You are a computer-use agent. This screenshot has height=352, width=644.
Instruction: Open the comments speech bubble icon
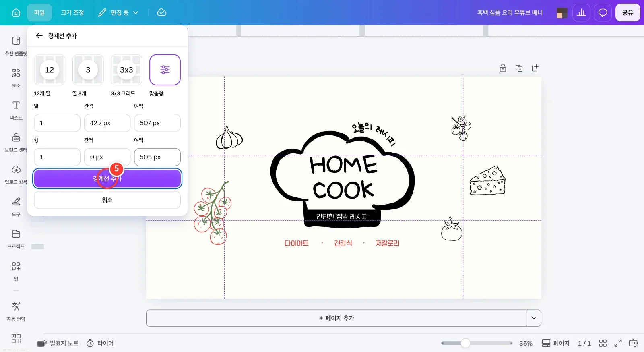coord(603,12)
